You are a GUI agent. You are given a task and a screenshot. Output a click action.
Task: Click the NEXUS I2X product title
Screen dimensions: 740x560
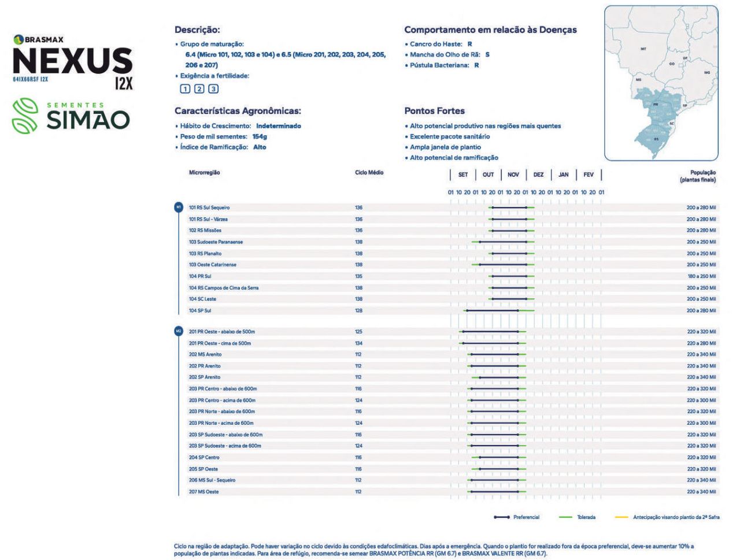click(72, 62)
